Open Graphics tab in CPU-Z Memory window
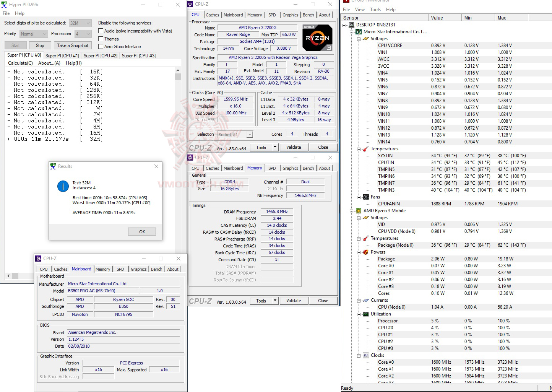The height and width of the screenshot is (392, 552). click(291, 168)
